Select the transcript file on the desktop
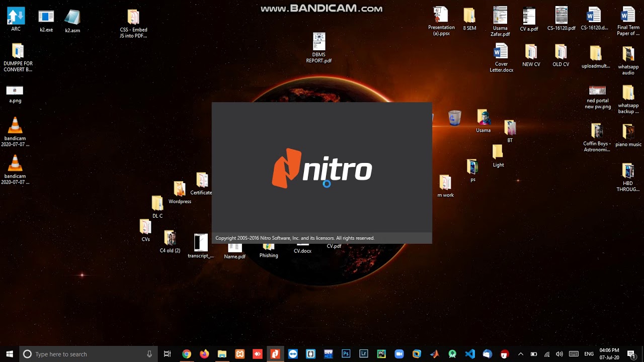This screenshot has height=362, width=644. (201, 246)
